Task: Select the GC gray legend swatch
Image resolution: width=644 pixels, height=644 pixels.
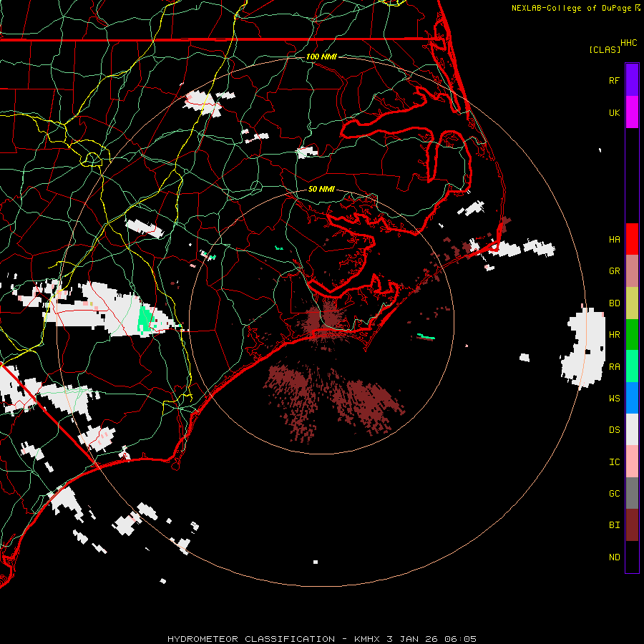Action: click(x=632, y=493)
